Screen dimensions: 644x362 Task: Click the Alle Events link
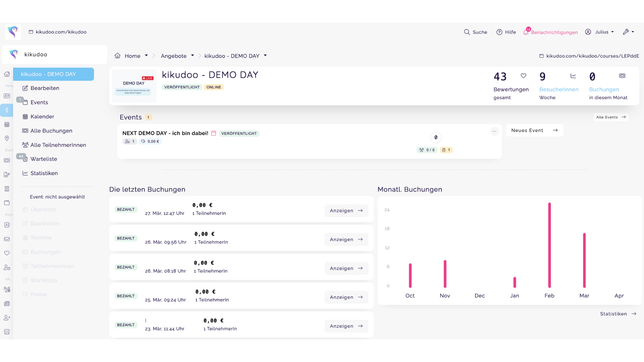(x=611, y=117)
